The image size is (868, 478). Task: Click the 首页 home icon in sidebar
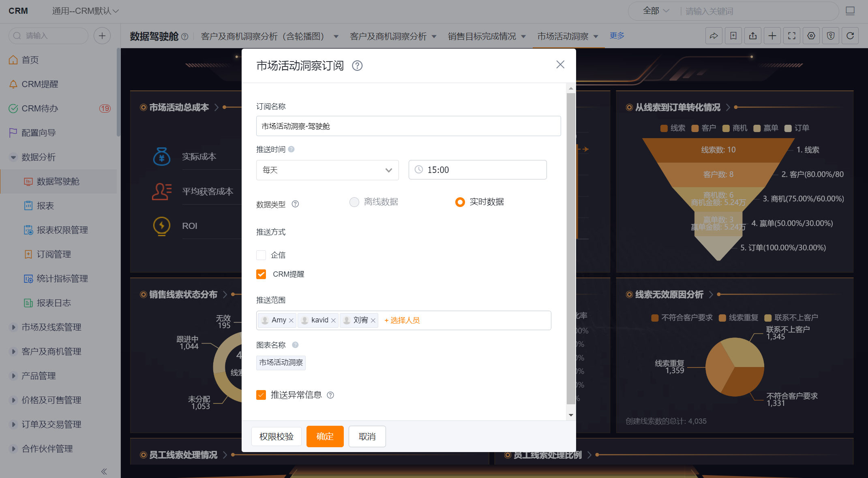point(13,60)
